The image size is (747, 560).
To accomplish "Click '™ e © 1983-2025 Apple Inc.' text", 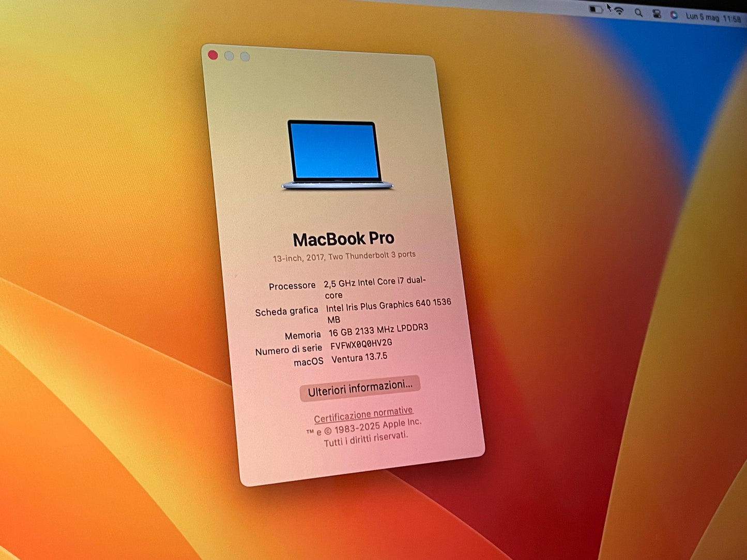I will [364, 428].
